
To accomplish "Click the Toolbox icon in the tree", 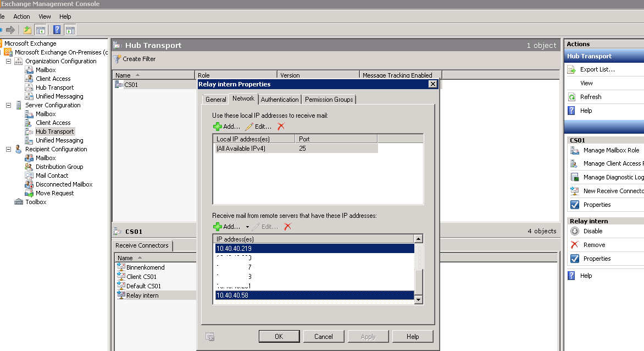I will click(19, 202).
